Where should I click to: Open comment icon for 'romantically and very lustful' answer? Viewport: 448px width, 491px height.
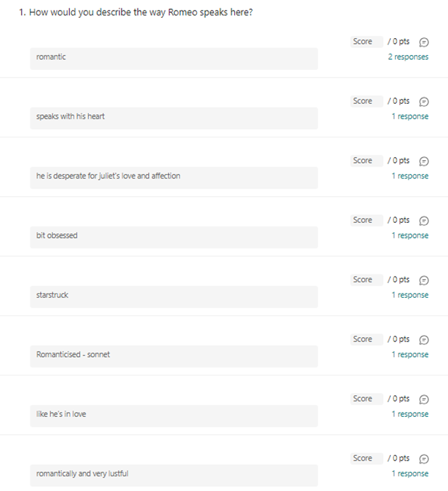[424, 459]
